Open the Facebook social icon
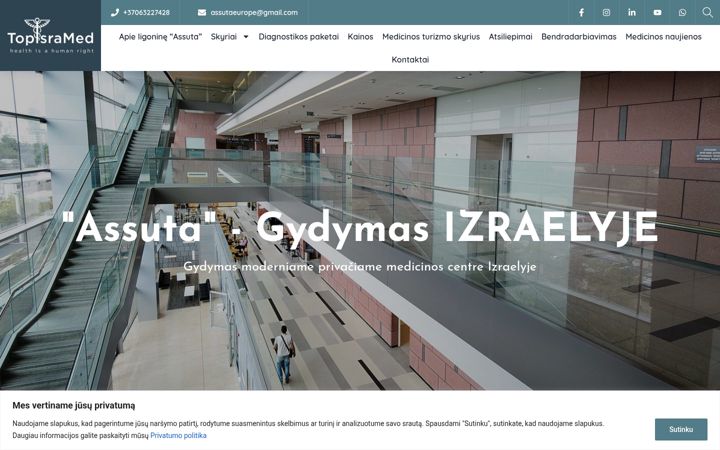 pyautogui.click(x=581, y=12)
